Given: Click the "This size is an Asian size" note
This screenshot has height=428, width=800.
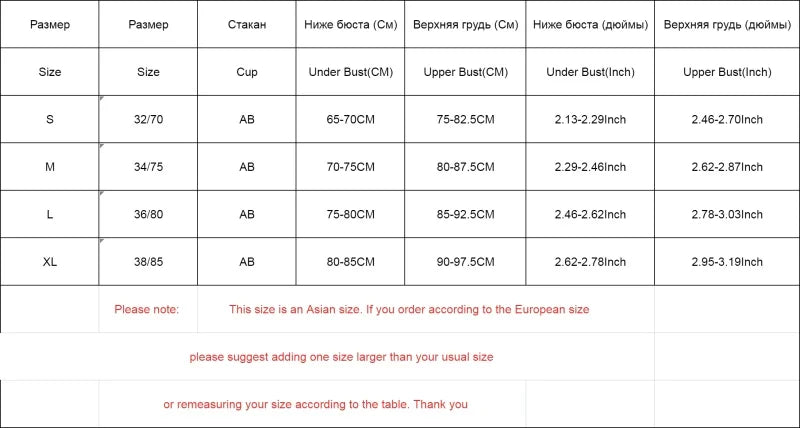Looking at the screenshot, I should coord(409,309).
